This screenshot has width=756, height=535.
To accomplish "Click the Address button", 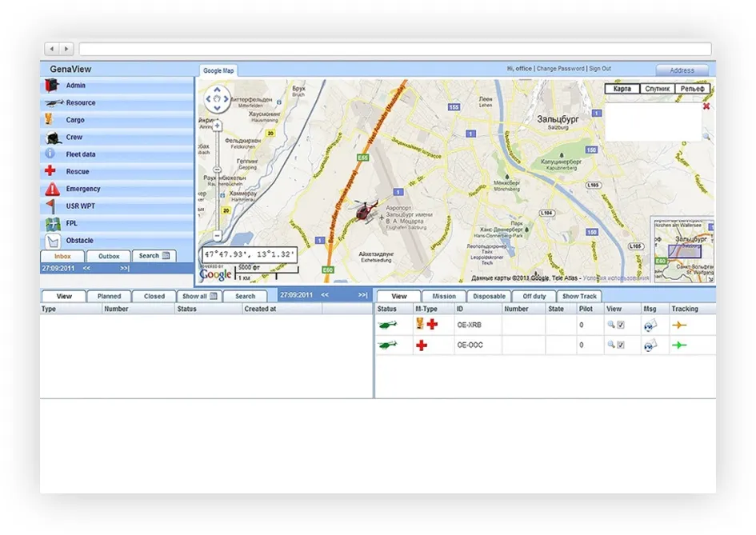I will 682,70.
